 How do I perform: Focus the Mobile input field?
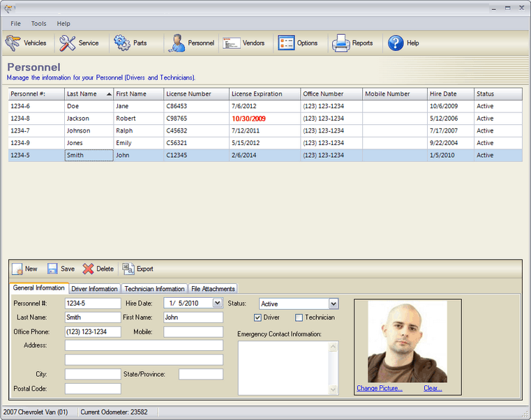pyautogui.click(x=193, y=331)
